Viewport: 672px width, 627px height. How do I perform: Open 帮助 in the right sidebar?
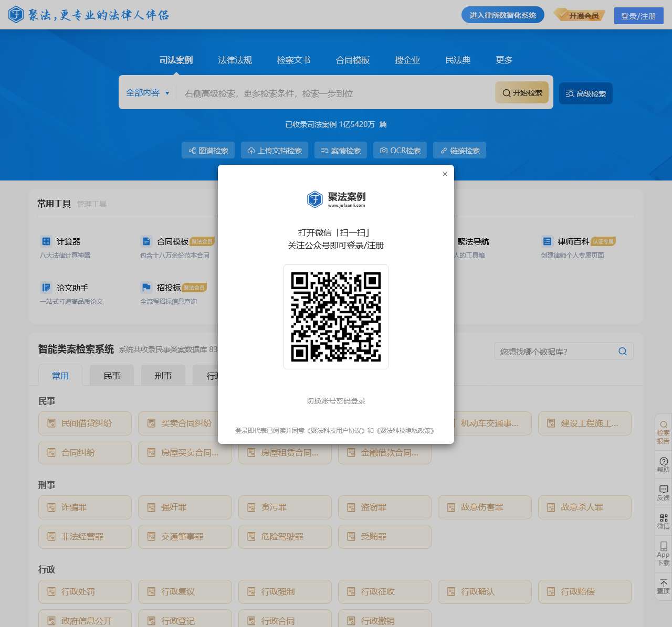(663, 465)
